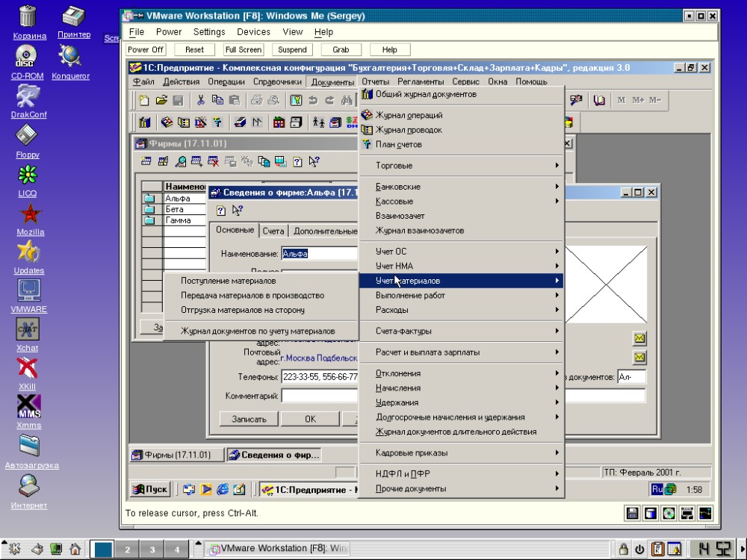Click the Cut scissors icon
The width and height of the screenshot is (747, 560).
[x=200, y=100]
